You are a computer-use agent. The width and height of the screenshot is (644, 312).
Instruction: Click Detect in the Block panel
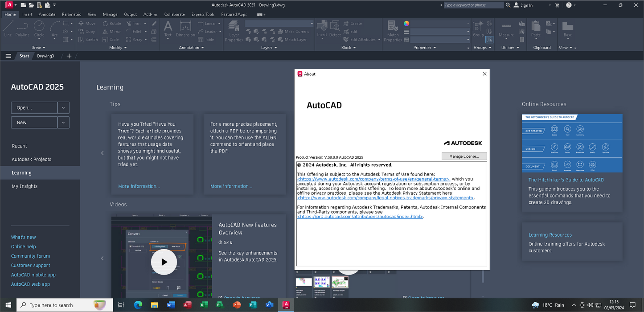(335, 29)
